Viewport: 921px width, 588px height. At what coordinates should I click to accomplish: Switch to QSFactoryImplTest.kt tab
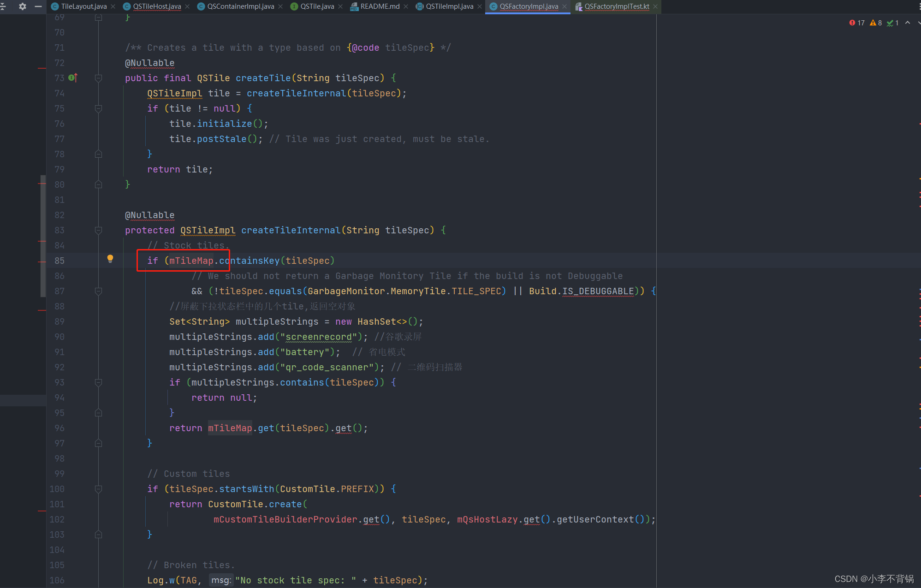(x=616, y=6)
